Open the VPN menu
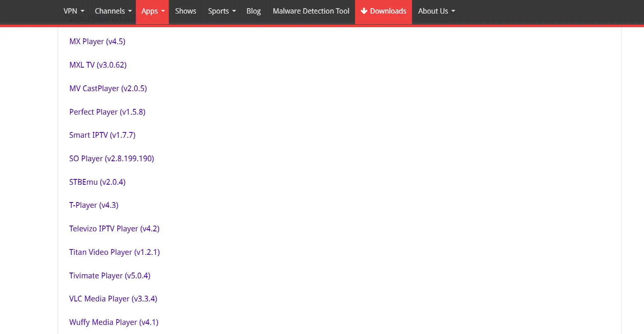 click(x=74, y=11)
